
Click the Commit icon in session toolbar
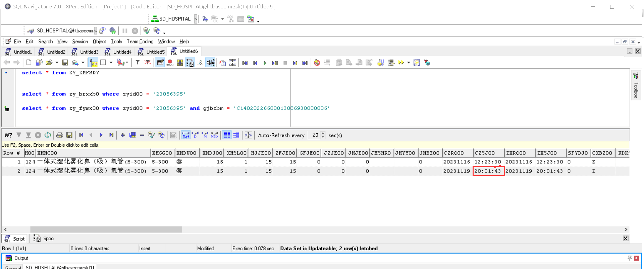(x=147, y=31)
